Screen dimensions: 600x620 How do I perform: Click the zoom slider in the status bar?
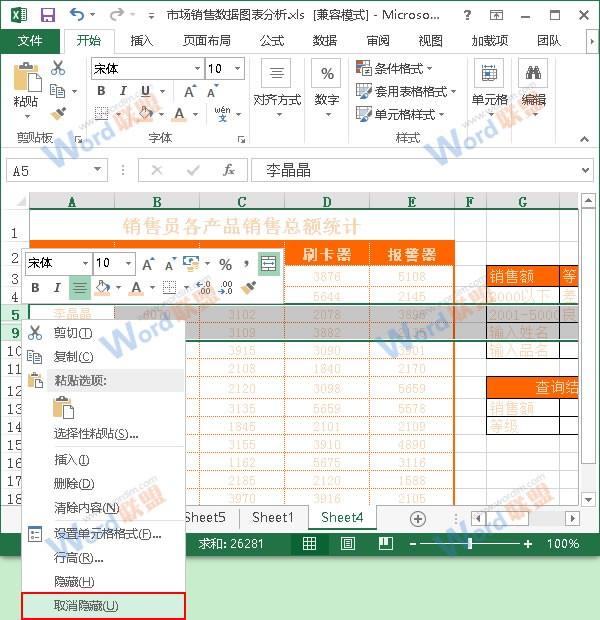[470, 544]
